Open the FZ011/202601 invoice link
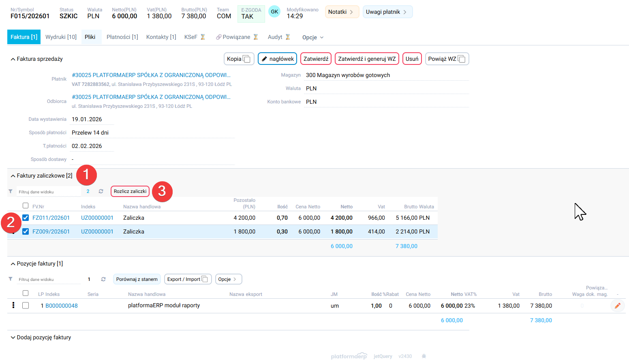629x364 pixels. (51, 218)
